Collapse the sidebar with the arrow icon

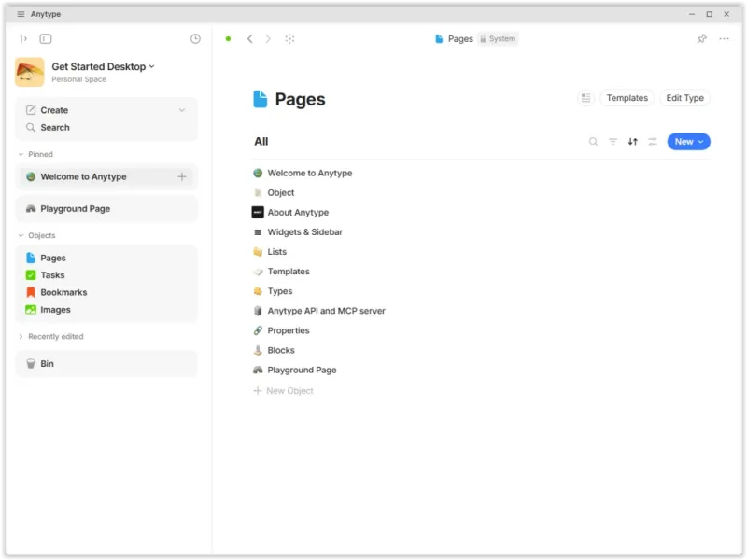point(23,38)
